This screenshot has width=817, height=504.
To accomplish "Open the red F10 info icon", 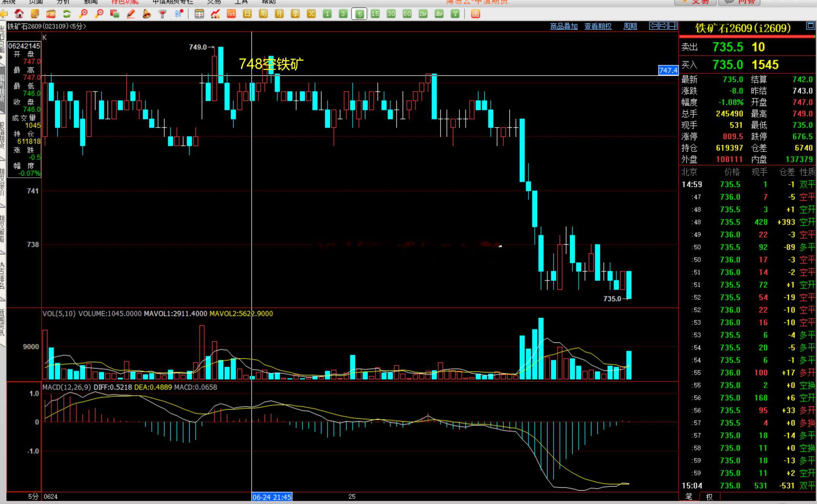I will click(51, 14).
